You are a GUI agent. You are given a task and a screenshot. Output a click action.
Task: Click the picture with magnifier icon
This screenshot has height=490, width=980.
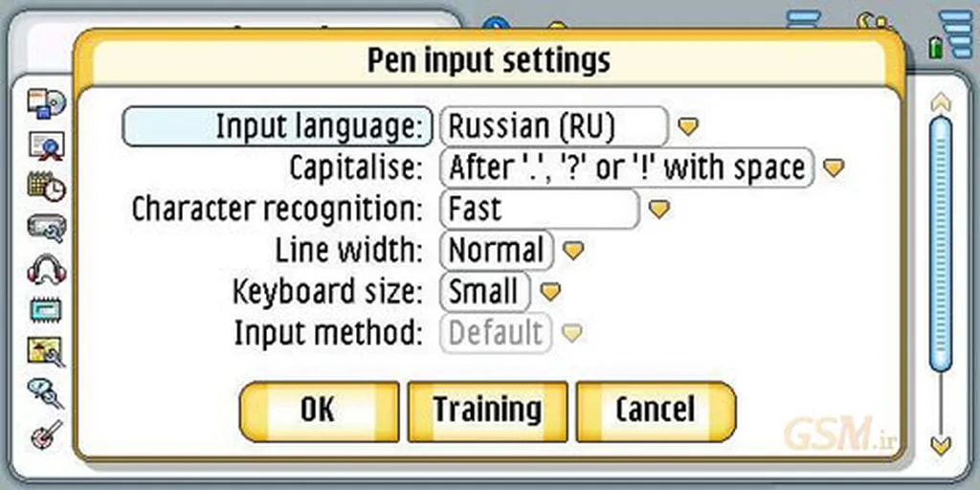(46, 351)
